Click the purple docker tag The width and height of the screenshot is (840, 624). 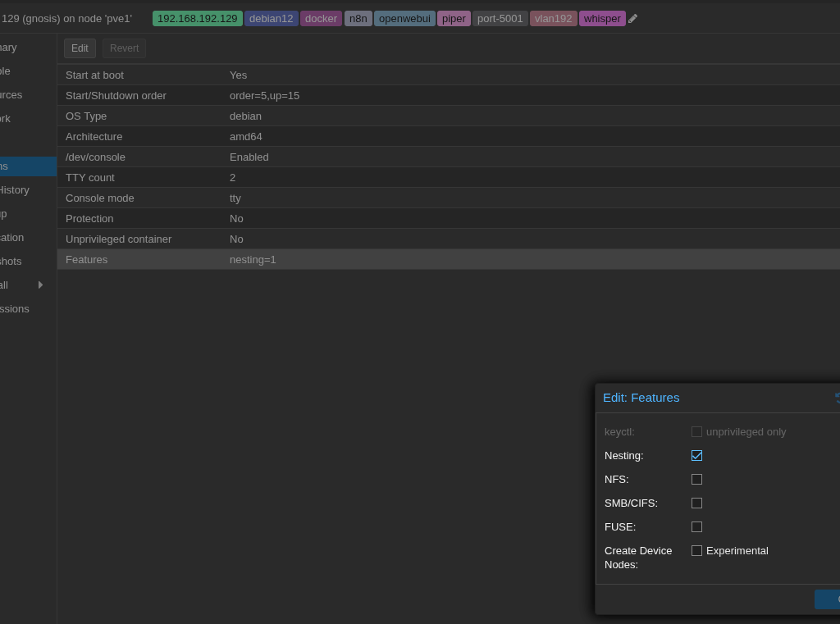321,18
